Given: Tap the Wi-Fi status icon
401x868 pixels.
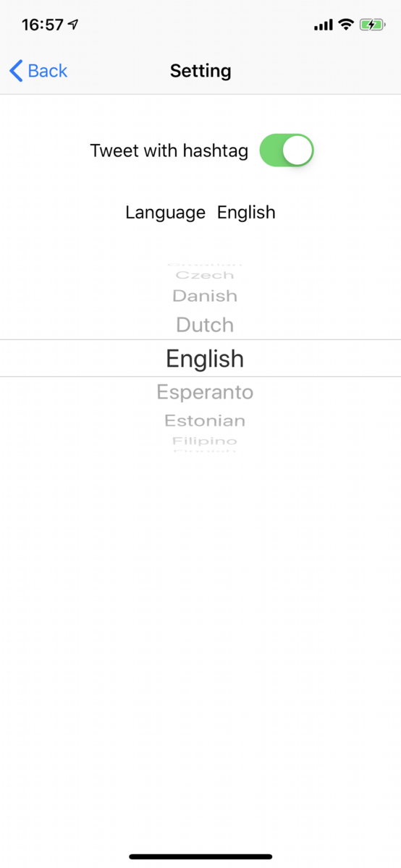Looking at the screenshot, I should [346, 25].
